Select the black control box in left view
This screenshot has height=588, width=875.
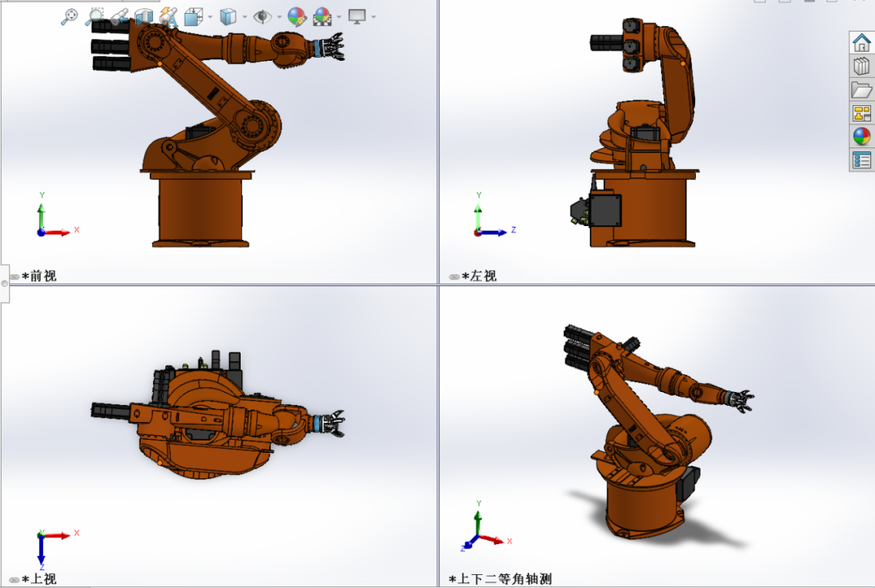click(605, 209)
